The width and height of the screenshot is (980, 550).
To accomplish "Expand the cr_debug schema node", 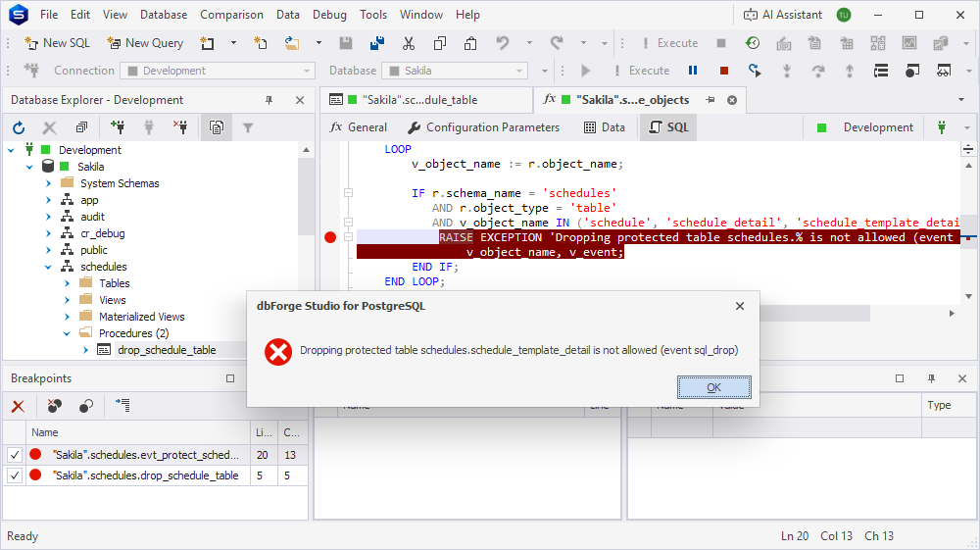I will click(48, 233).
